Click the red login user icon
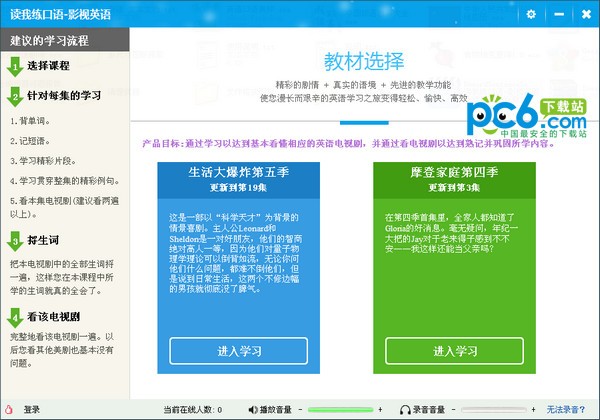This screenshot has width=600, height=420. point(8,409)
